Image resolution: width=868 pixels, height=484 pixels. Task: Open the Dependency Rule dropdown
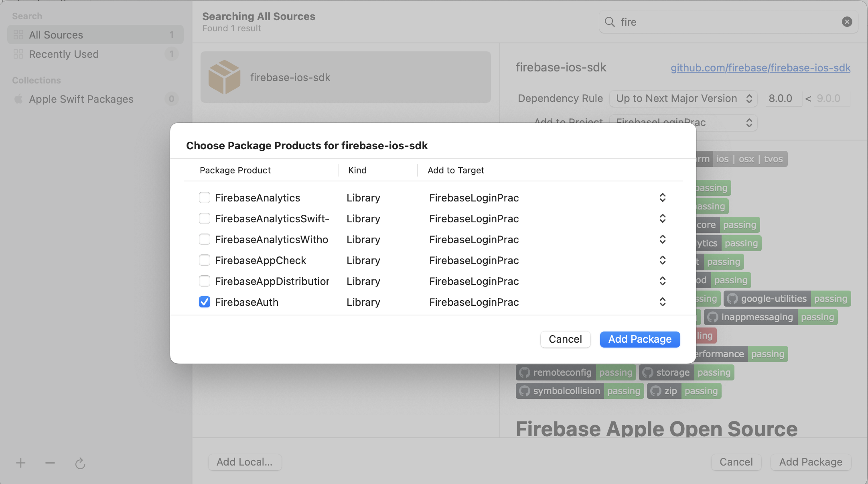(x=683, y=99)
